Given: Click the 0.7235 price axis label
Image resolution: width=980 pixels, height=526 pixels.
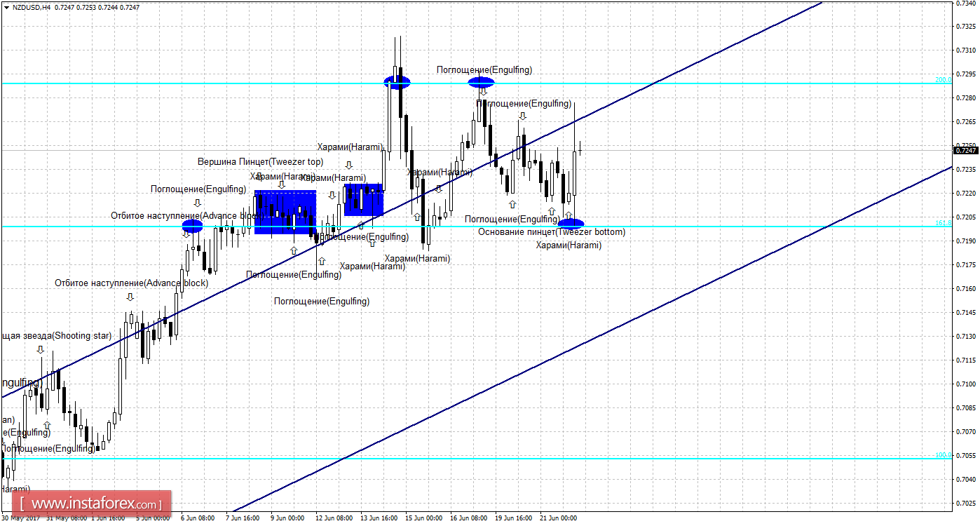Looking at the screenshot, I should pos(965,170).
